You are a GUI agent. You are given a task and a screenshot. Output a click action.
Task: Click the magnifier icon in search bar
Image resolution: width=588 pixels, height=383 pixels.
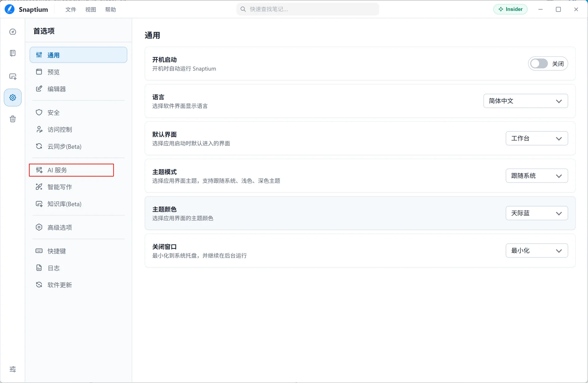click(243, 9)
